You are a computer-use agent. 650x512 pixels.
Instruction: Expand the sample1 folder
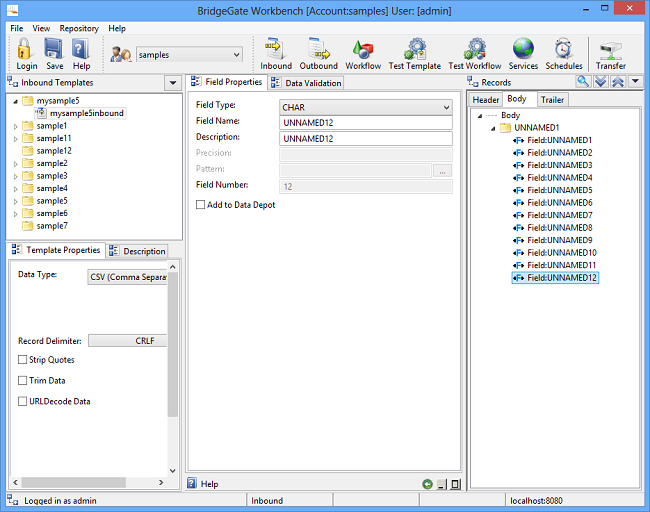click(x=15, y=126)
